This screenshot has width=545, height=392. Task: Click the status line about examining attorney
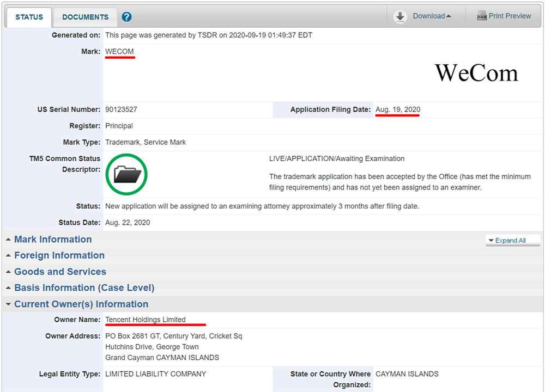262,206
